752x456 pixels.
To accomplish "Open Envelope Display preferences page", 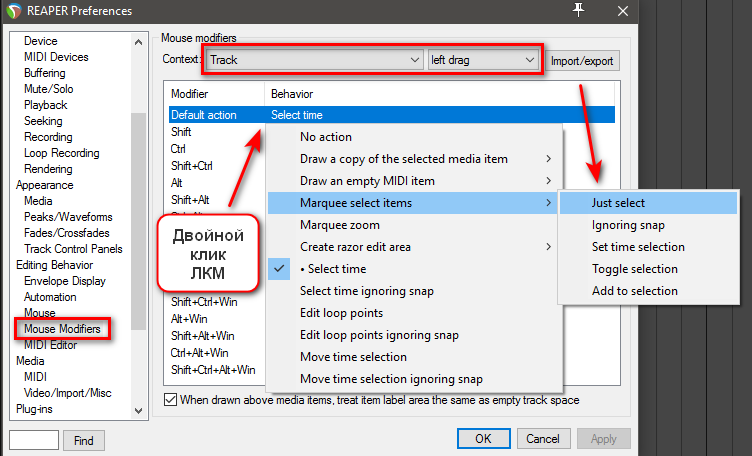I will click(65, 281).
